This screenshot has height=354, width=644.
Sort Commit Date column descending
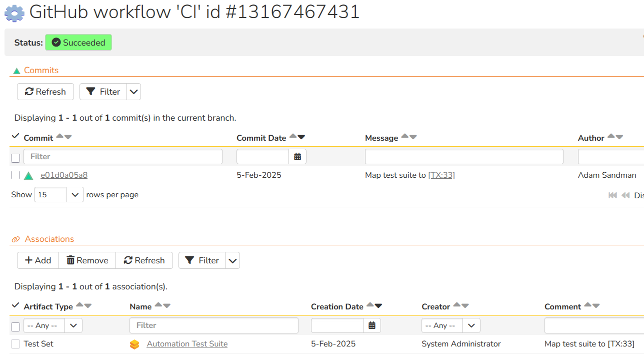(x=301, y=137)
